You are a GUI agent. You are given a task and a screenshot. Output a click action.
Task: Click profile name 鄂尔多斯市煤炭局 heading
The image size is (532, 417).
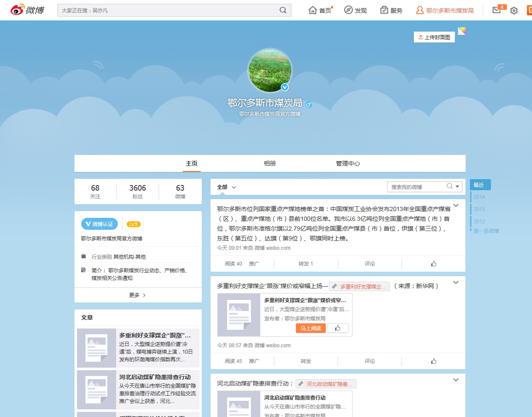265,103
